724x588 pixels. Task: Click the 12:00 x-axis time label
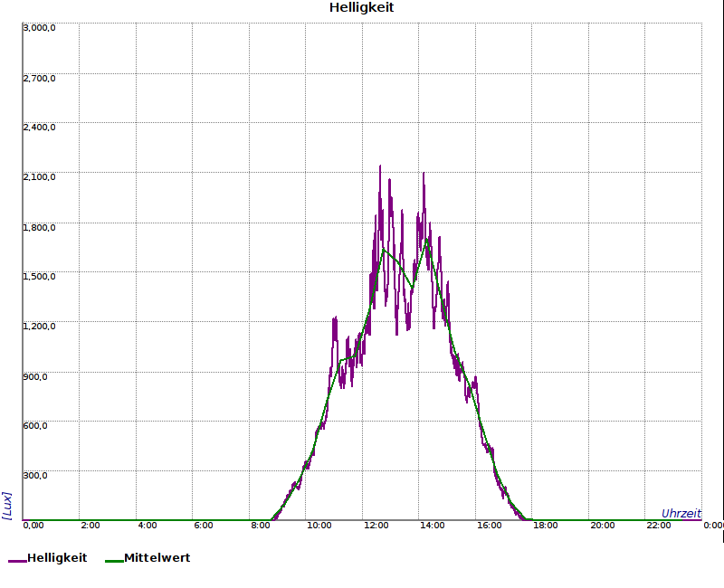point(376,526)
